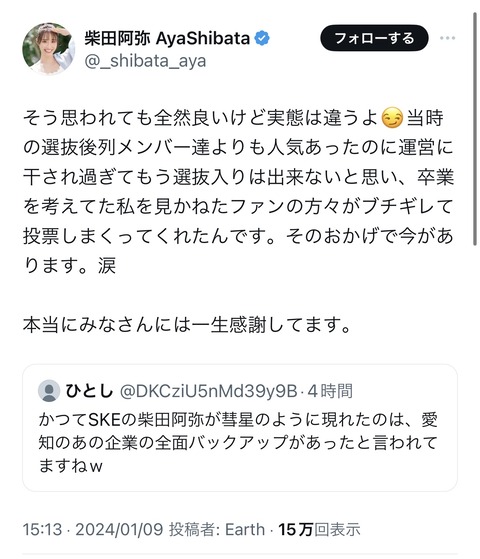
Task: Open the Earth posting source link
Action: point(245,529)
